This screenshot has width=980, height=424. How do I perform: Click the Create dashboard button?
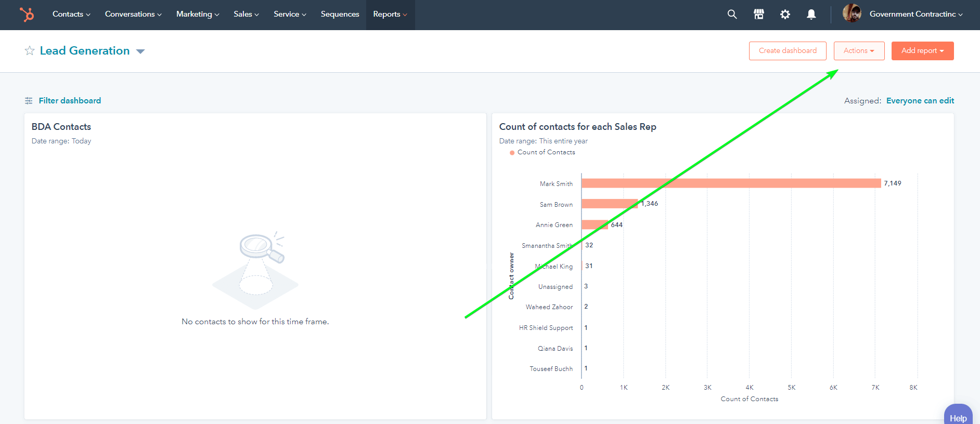788,51
